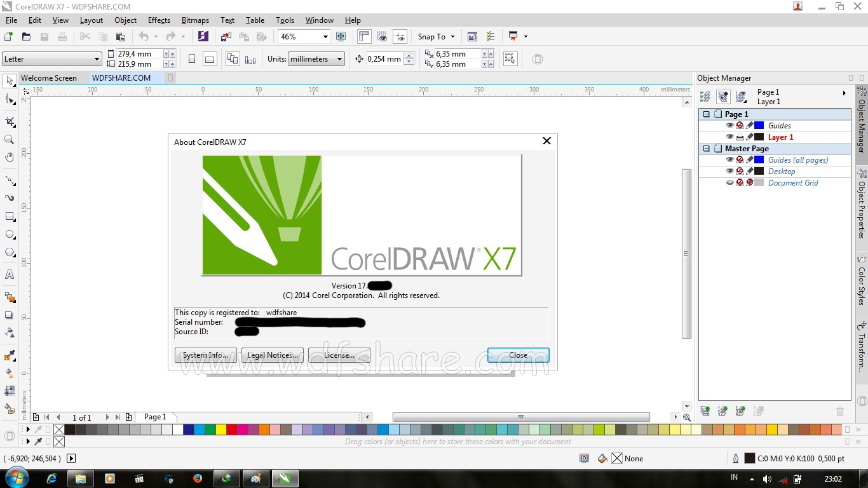Open the Bitmaps menu
Viewport: 868px width, 488px height.
196,20
